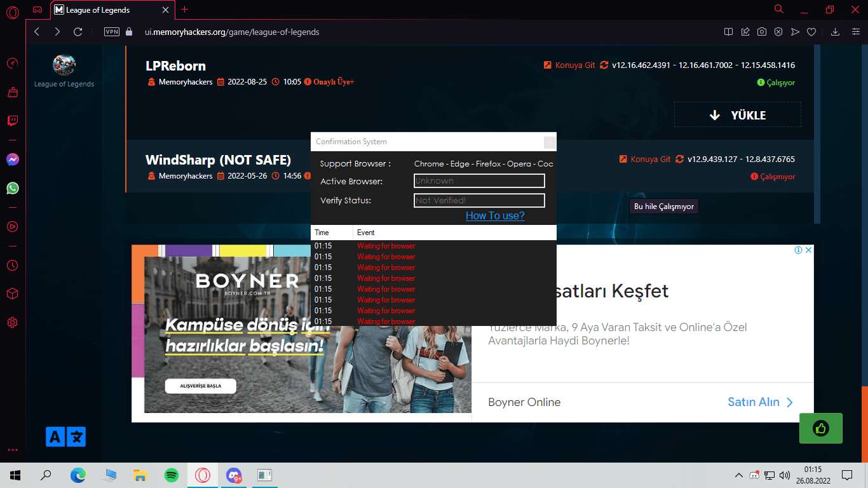Click the YÜKLE download button
Viewport: 868px width, 488px height.
pyautogui.click(x=737, y=115)
